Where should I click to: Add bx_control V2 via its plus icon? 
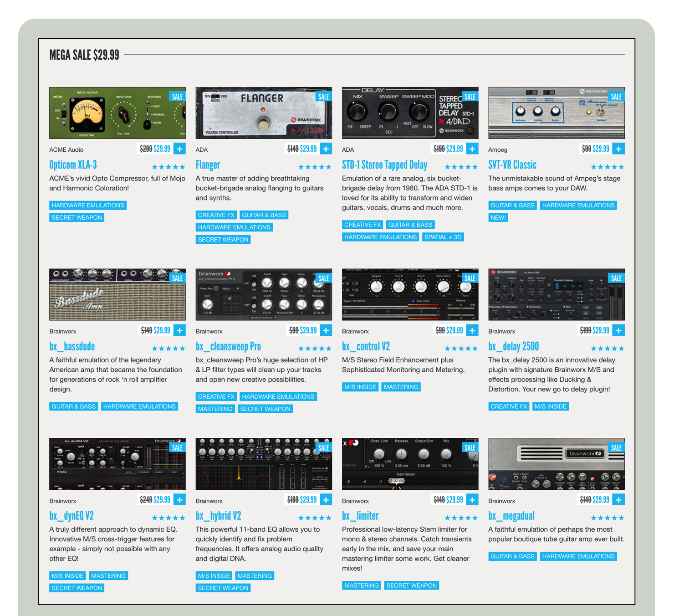coord(472,330)
